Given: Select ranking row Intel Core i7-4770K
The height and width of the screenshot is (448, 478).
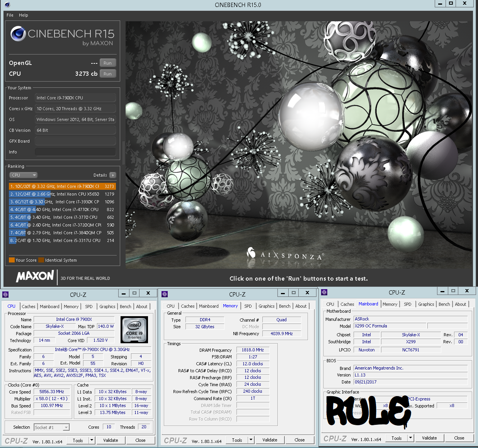Looking at the screenshot, I should point(62,210).
